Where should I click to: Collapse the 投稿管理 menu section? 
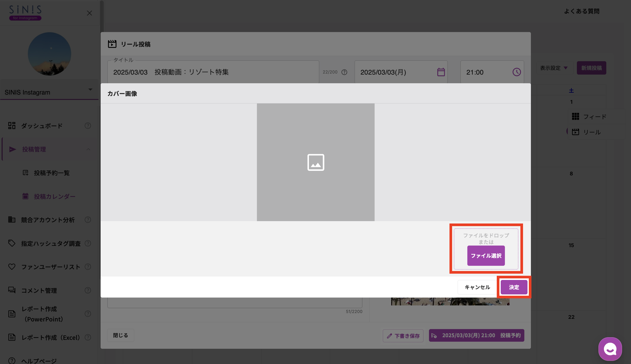point(88,149)
